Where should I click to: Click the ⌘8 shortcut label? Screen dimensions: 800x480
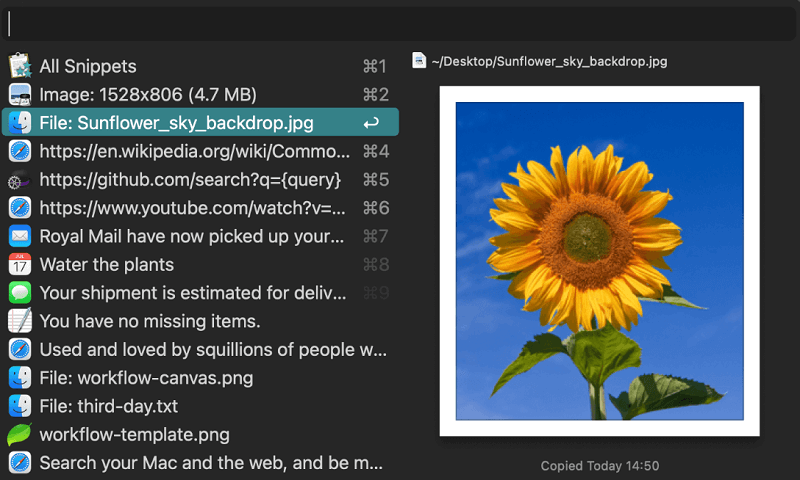click(376, 265)
